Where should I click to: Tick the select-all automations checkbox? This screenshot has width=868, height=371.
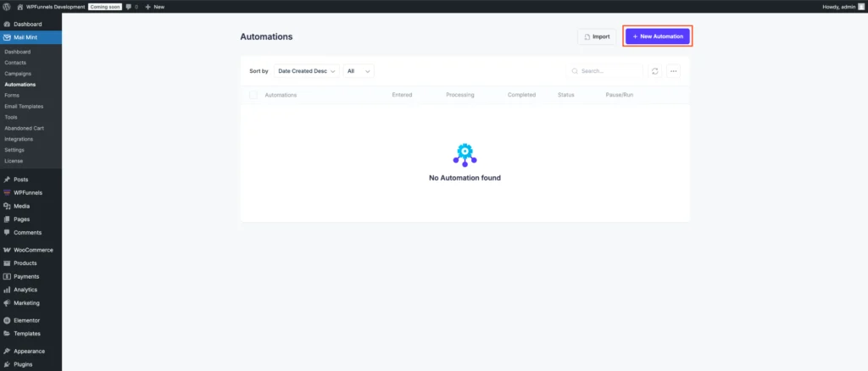(x=253, y=95)
